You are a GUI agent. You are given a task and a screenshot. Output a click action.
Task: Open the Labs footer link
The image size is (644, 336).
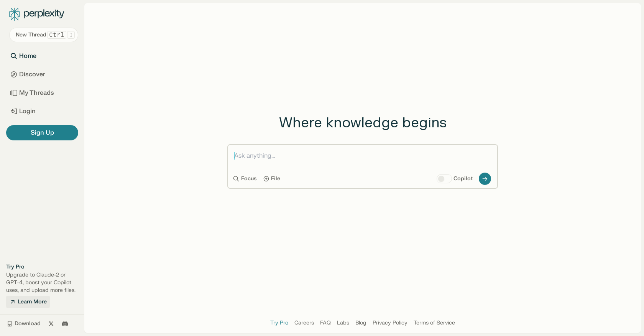pos(343,323)
